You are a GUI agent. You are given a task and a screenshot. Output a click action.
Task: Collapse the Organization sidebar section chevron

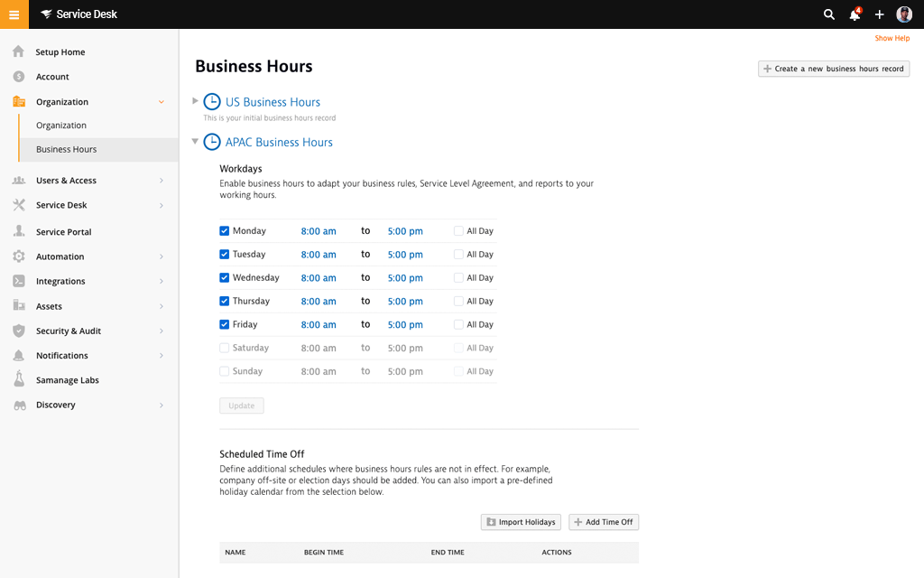[x=161, y=102]
